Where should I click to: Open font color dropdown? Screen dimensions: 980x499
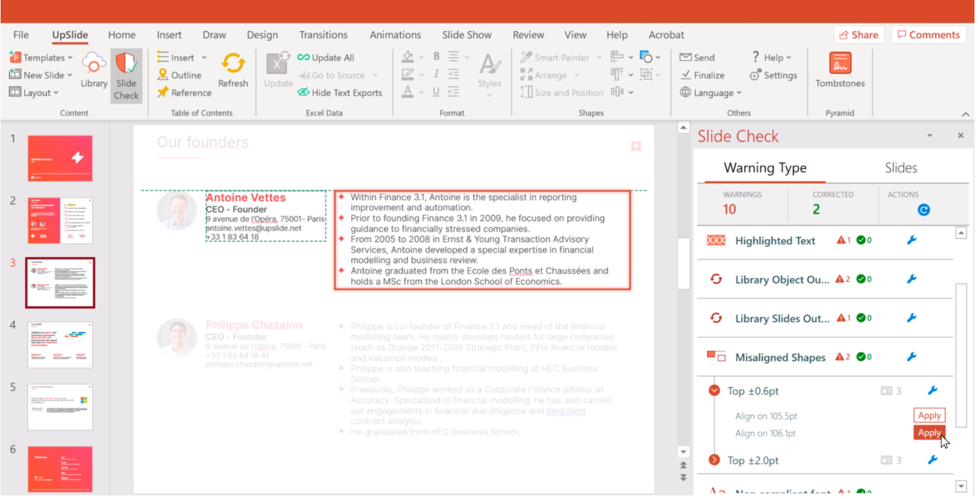(x=421, y=93)
